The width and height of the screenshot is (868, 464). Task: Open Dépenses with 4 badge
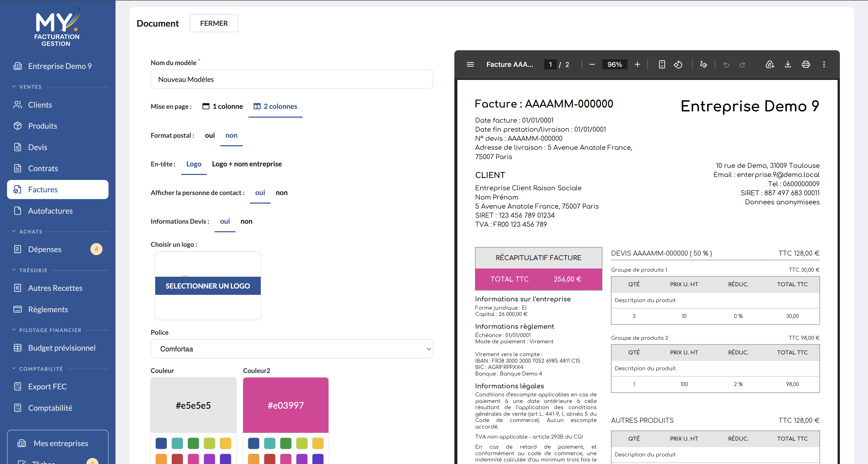pos(58,249)
